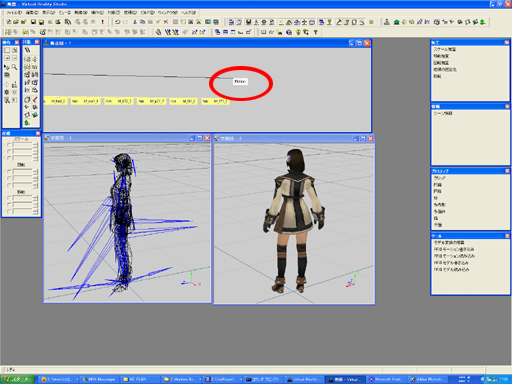Tick the Z checkbox in the bottom transform group
512x384 pixels.
click(9, 211)
